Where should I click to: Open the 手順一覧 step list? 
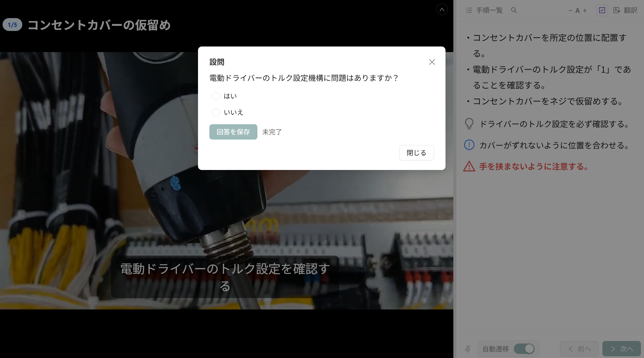[484, 10]
